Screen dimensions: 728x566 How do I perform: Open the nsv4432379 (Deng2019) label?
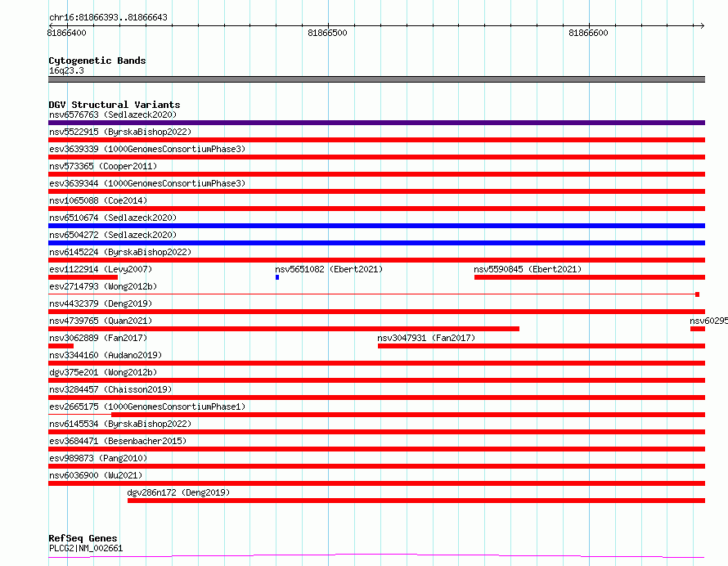(x=101, y=303)
